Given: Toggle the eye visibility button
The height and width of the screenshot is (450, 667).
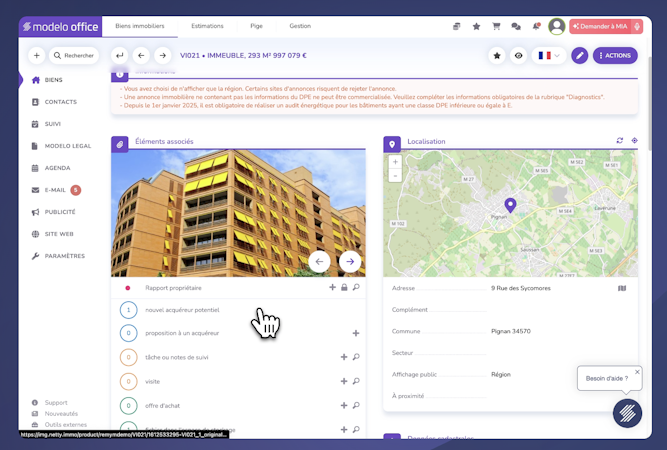Looking at the screenshot, I should [x=518, y=55].
